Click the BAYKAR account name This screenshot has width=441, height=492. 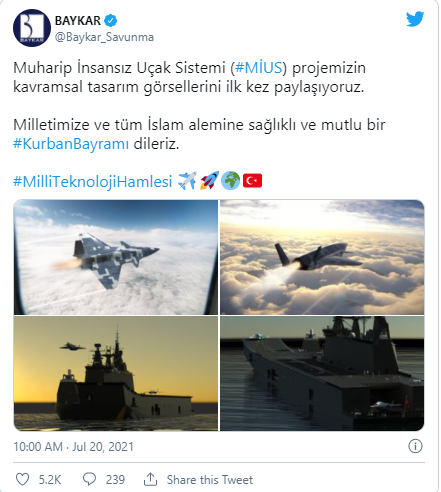[78, 21]
